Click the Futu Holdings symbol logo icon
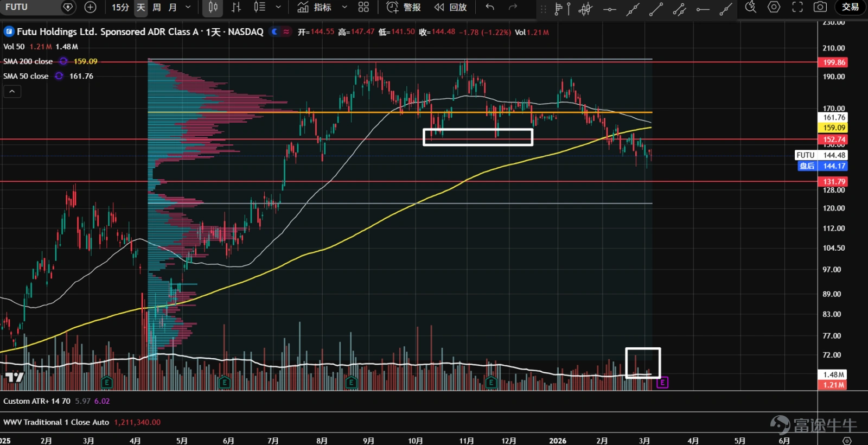 pos(9,31)
